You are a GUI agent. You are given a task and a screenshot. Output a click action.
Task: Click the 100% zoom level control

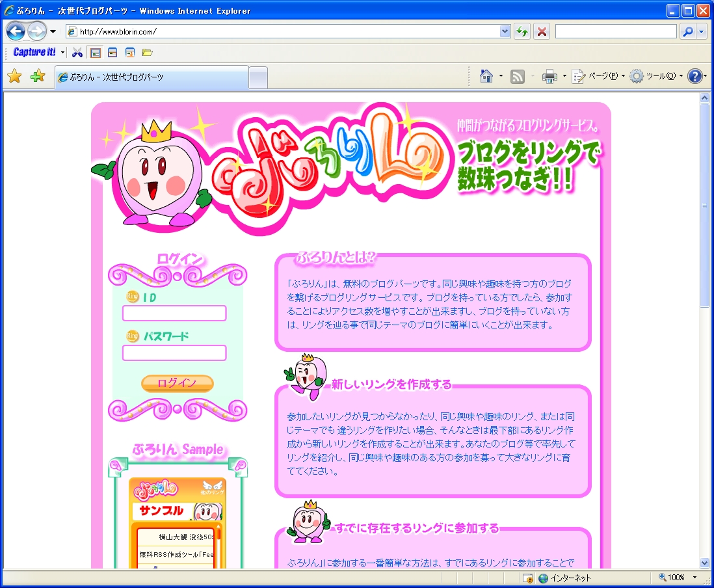click(x=672, y=578)
